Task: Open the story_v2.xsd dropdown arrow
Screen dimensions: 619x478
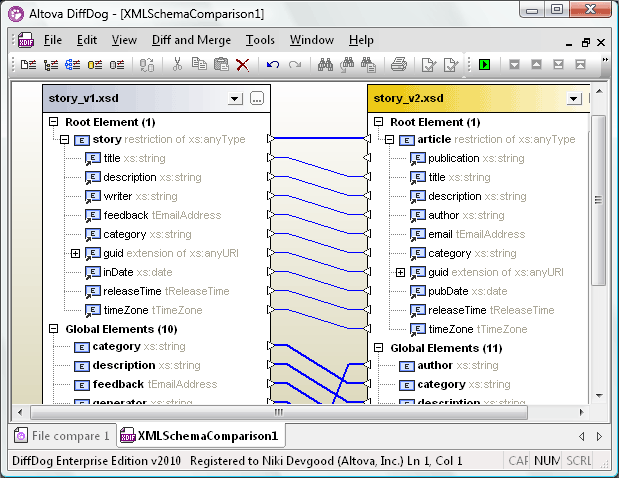Action: point(574,98)
